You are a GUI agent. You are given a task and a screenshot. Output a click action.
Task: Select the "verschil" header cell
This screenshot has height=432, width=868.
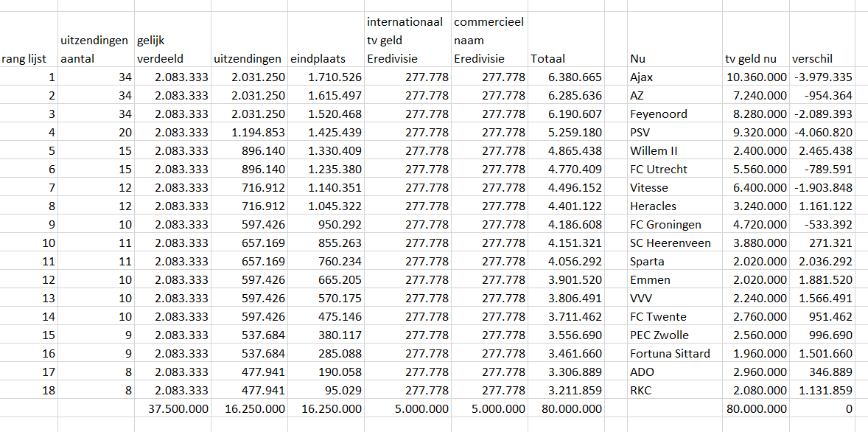pos(822,40)
